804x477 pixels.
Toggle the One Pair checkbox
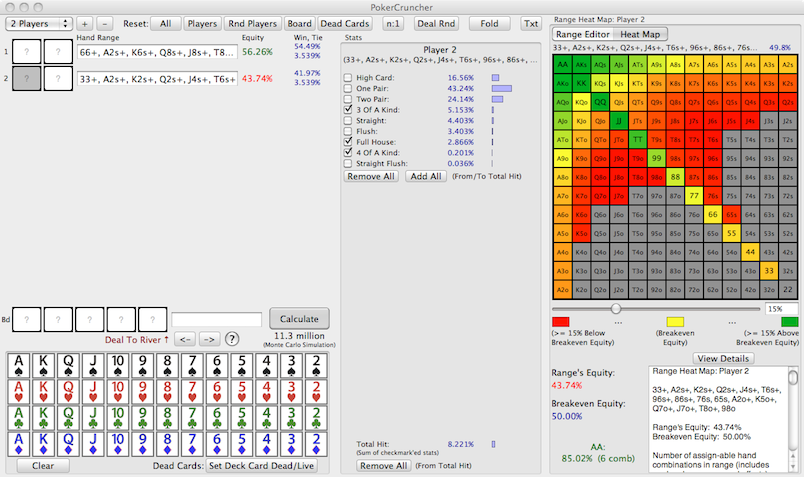coord(348,88)
